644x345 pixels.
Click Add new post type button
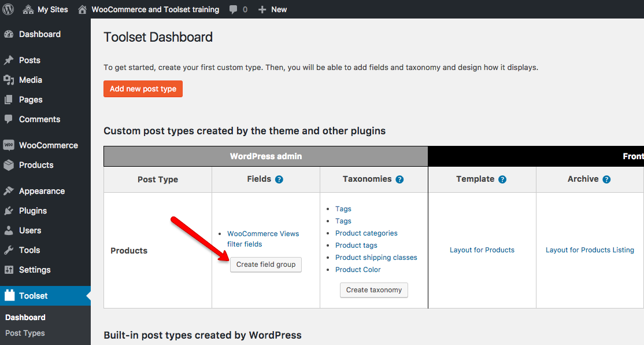pos(143,89)
